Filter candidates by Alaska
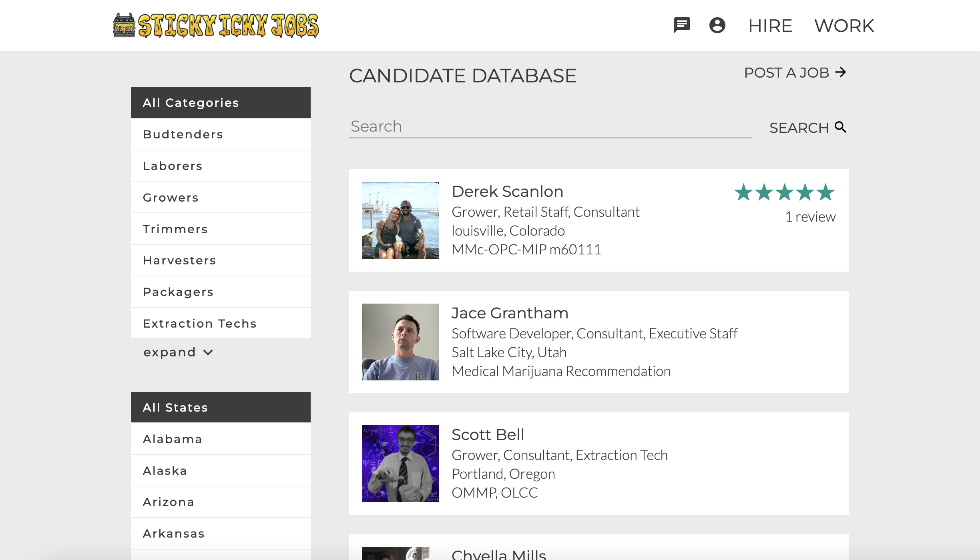980x560 pixels. tap(221, 470)
